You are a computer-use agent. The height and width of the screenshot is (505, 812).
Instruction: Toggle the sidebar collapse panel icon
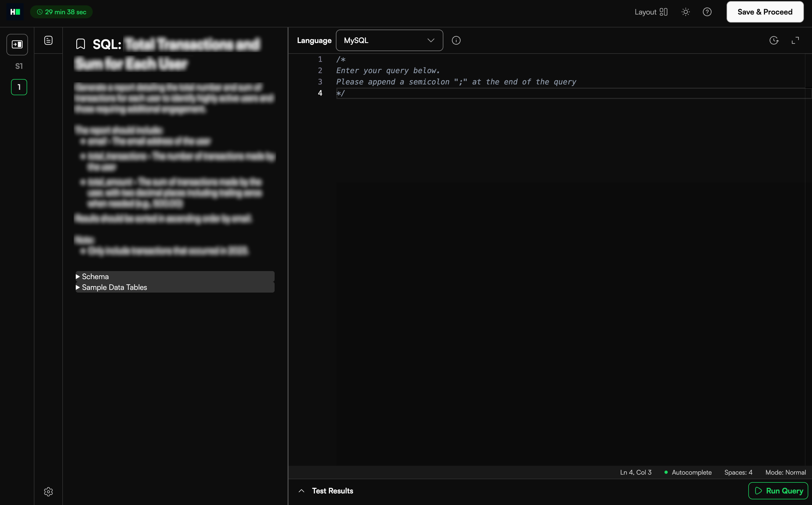(17, 44)
